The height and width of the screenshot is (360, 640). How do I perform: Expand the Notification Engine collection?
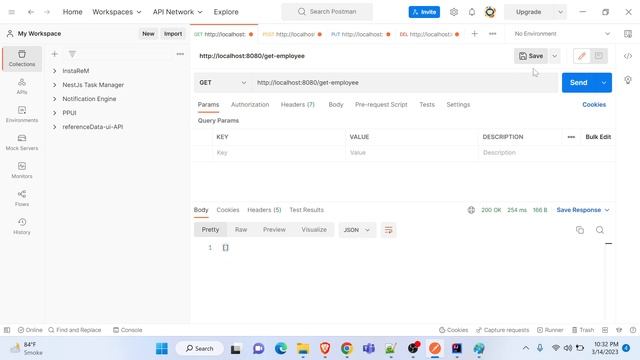coord(54,99)
